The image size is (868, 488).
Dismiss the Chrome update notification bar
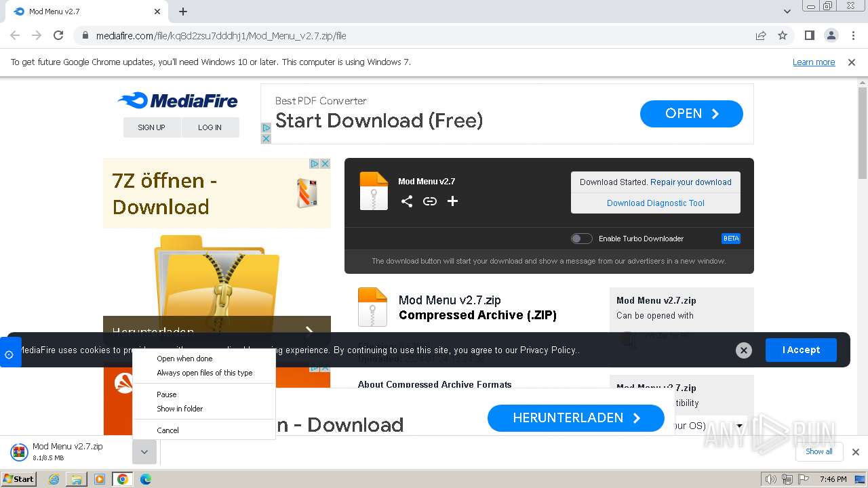(x=852, y=62)
